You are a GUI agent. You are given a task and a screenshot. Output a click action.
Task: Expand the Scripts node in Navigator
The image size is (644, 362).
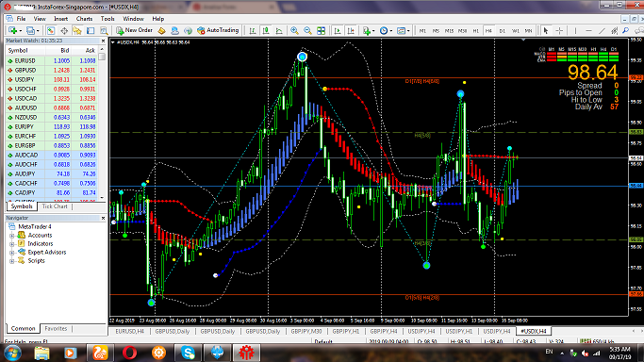coord(11,261)
